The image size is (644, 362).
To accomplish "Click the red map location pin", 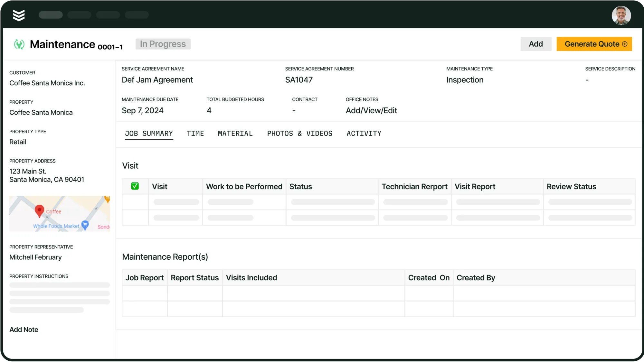I will coord(39,211).
